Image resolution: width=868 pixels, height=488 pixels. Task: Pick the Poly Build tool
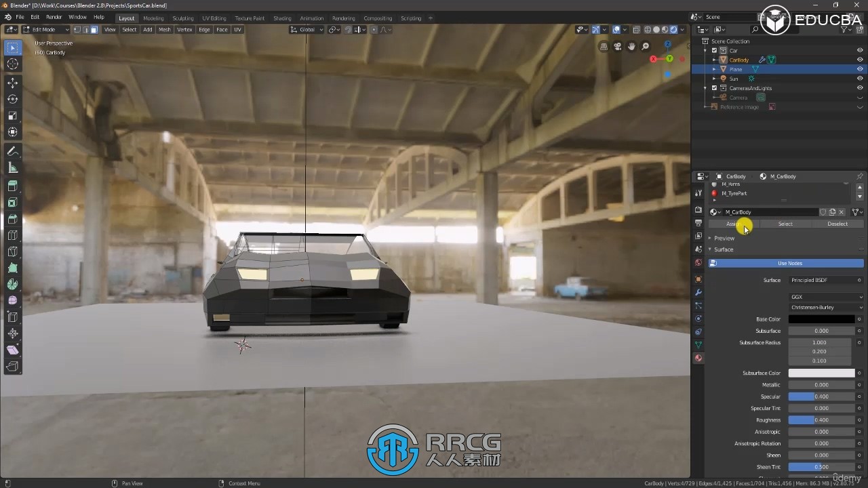click(12, 268)
